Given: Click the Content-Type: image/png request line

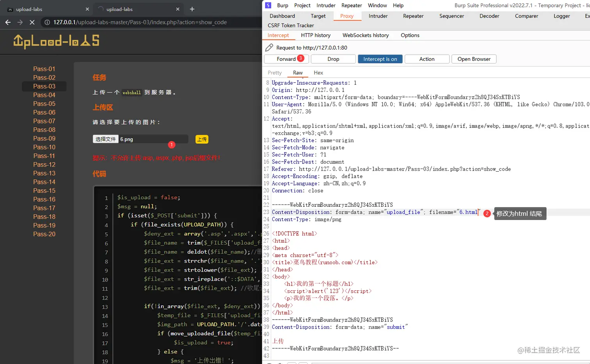Looking at the screenshot, I should pyautogui.click(x=306, y=219).
